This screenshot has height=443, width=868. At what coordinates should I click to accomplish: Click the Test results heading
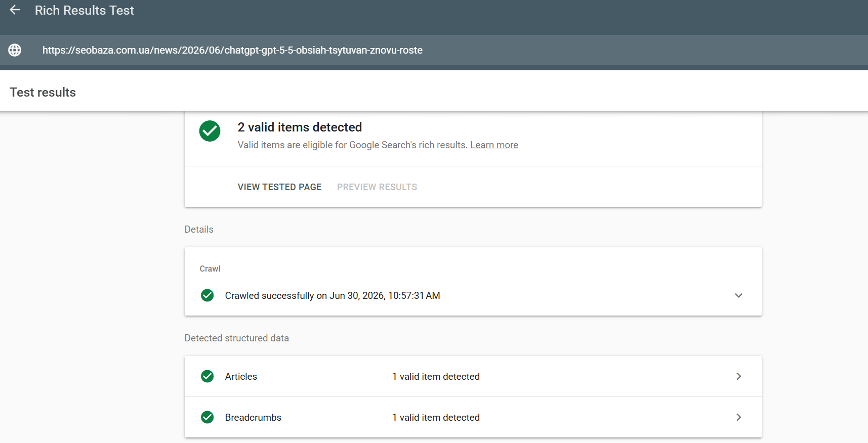click(43, 92)
